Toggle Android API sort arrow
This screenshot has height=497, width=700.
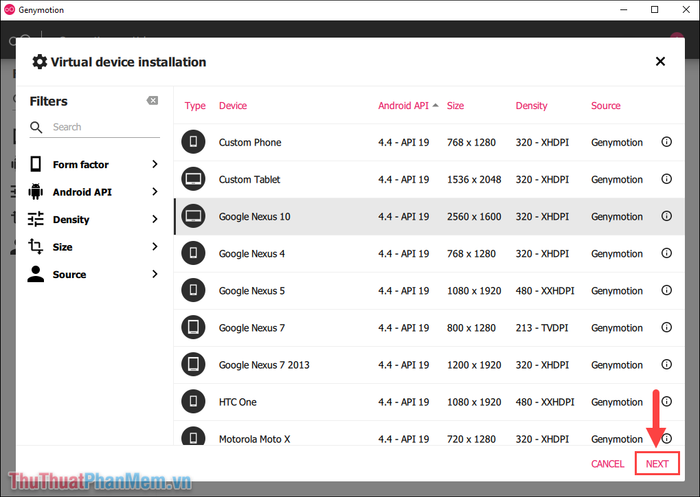pyautogui.click(x=436, y=105)
